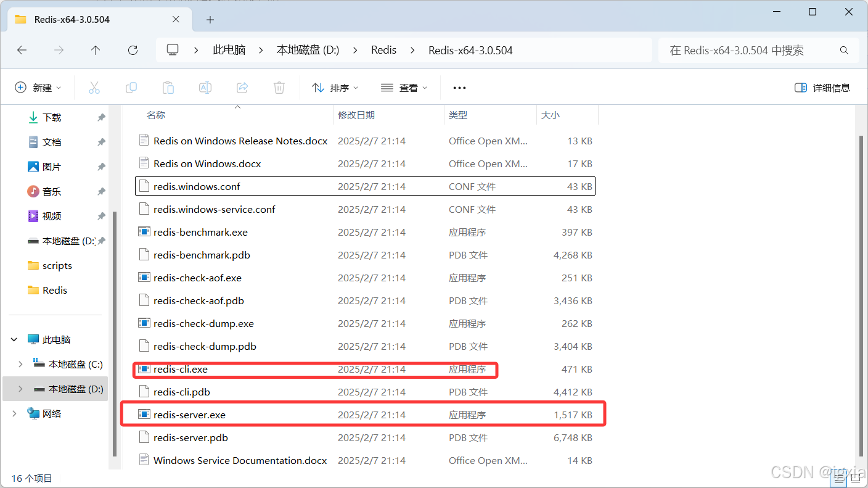This screenshot has width=868, height=488.
Task: Select Windows Service Documentation.docx file name
Action: click(240, 460)
